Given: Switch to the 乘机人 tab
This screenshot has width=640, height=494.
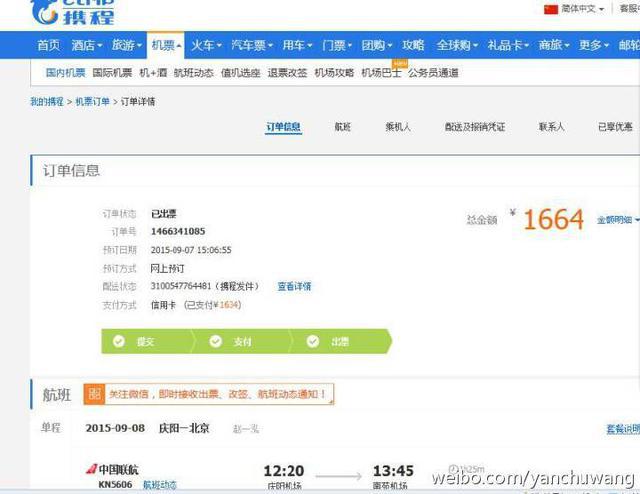Looking at the screenshot, I should [398, 127].
